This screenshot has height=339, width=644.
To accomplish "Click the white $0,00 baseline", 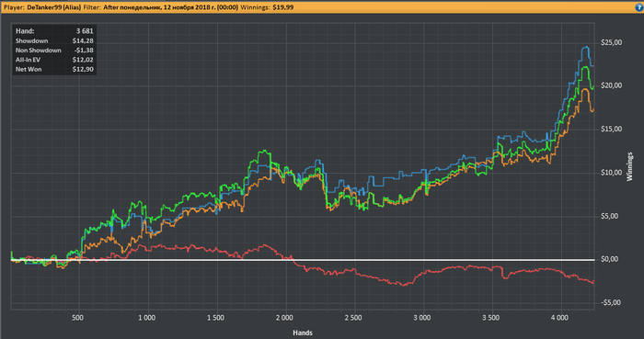I will 303,260.
